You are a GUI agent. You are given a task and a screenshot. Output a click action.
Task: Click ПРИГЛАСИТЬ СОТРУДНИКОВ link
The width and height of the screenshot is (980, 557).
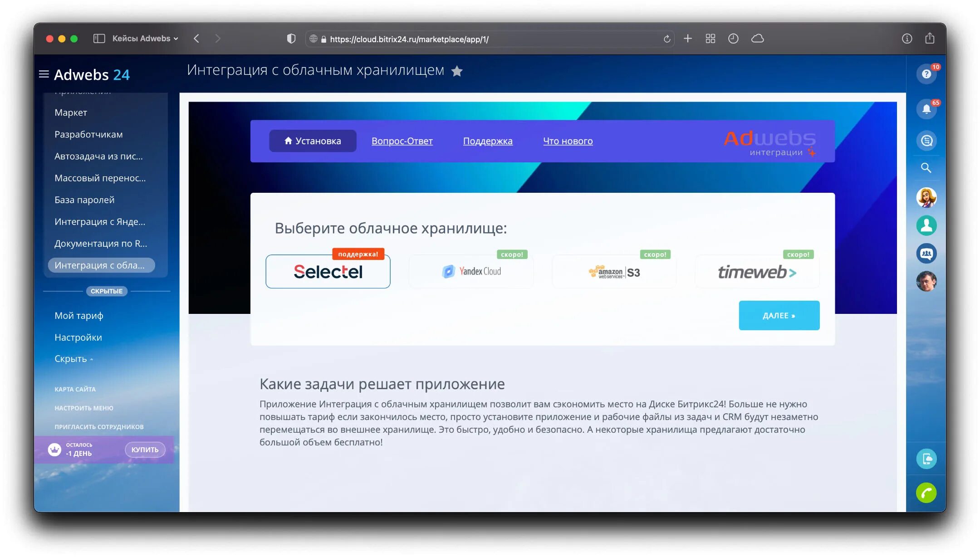click(99, 427)
